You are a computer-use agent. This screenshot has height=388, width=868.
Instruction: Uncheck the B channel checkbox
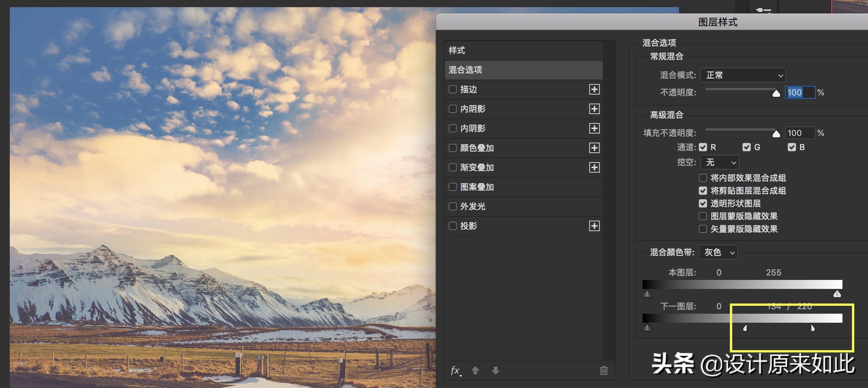(x=792, y=147)
